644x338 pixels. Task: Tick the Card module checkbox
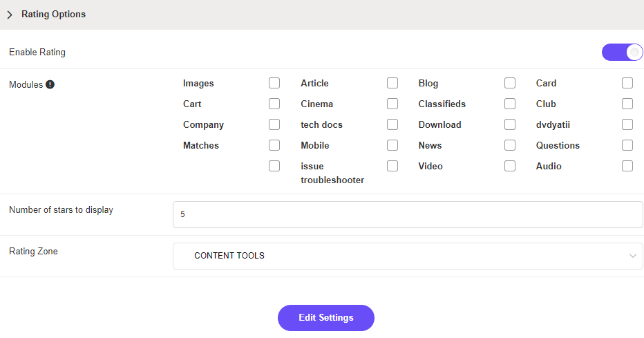tap(627, 83)
